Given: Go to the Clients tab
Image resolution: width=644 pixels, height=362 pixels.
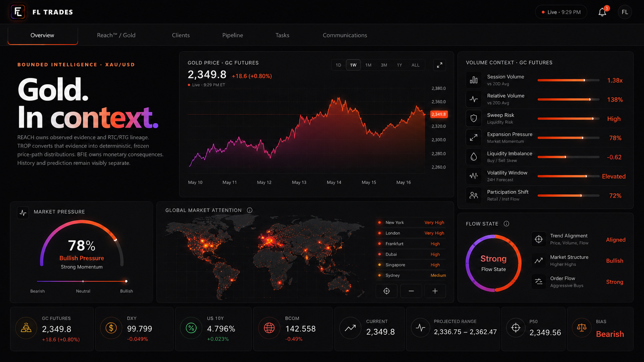Looking at the screenshot, I should (181, 35).
